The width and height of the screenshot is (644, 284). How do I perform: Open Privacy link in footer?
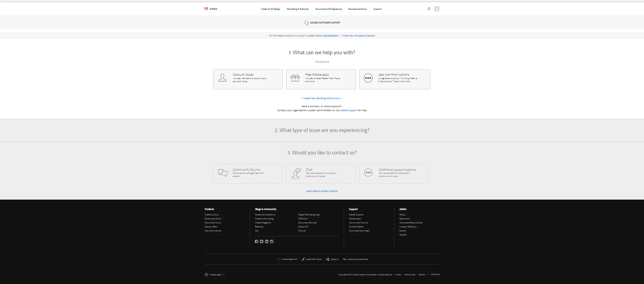(x=398, y=275)
